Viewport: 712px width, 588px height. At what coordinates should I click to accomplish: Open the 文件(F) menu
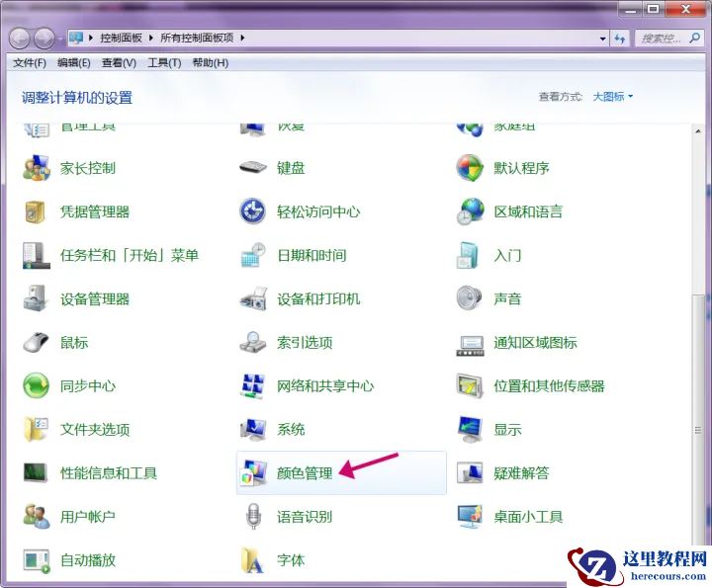[30, 63]
